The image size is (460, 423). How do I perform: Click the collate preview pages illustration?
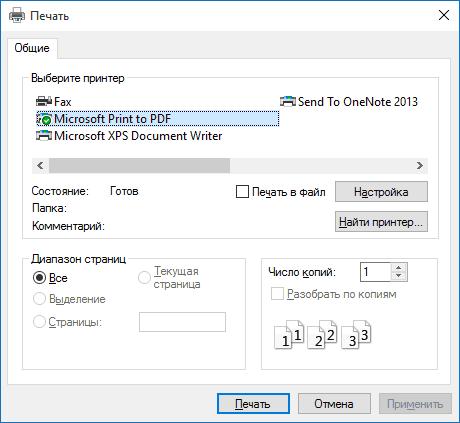(323, 335)
